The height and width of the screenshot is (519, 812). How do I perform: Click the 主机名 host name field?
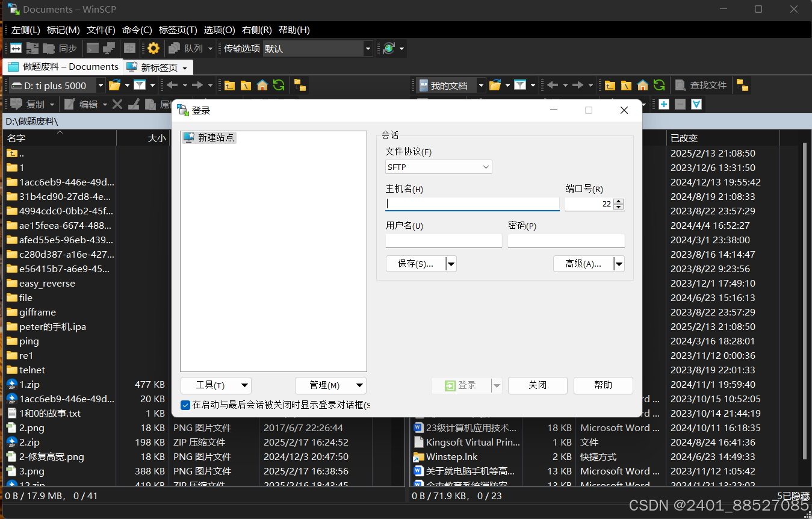(473, 204)
